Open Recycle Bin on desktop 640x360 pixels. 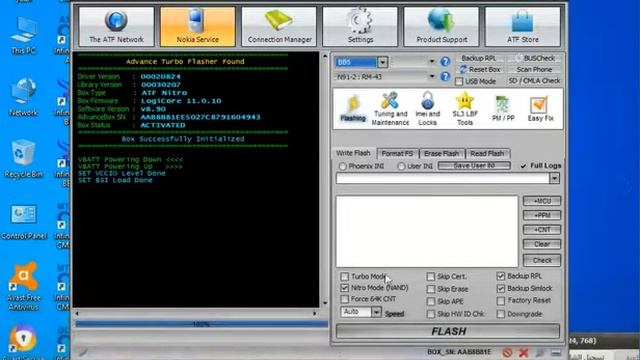(23, 159)
